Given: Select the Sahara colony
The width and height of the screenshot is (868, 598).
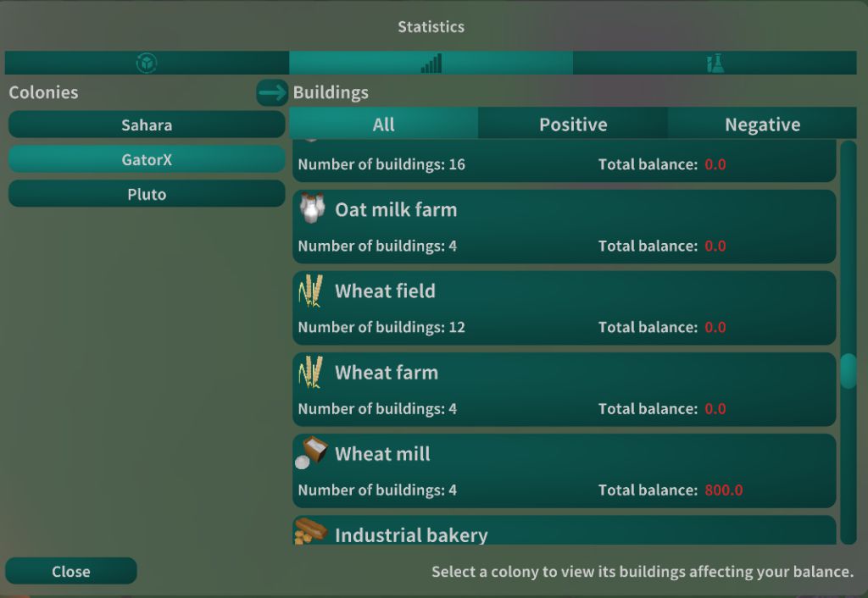Looking at the screenshot, I should tap(147, 125).
